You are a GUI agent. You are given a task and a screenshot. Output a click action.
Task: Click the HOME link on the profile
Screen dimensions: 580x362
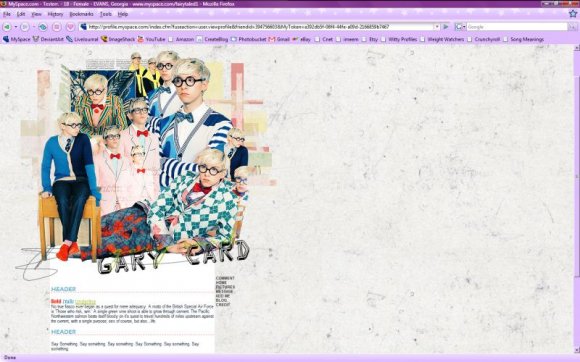tap(221, 283)
